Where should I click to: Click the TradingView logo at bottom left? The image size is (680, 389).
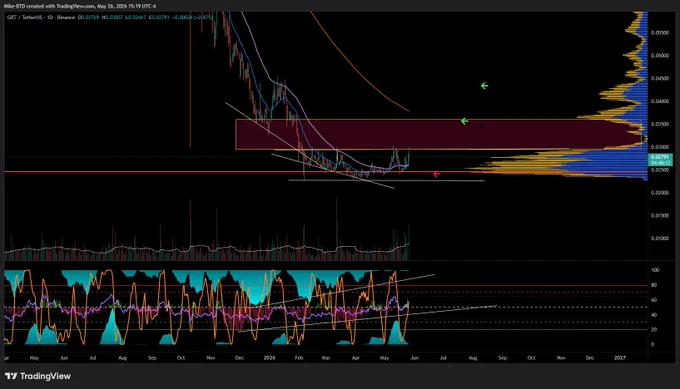coord(38,376)
